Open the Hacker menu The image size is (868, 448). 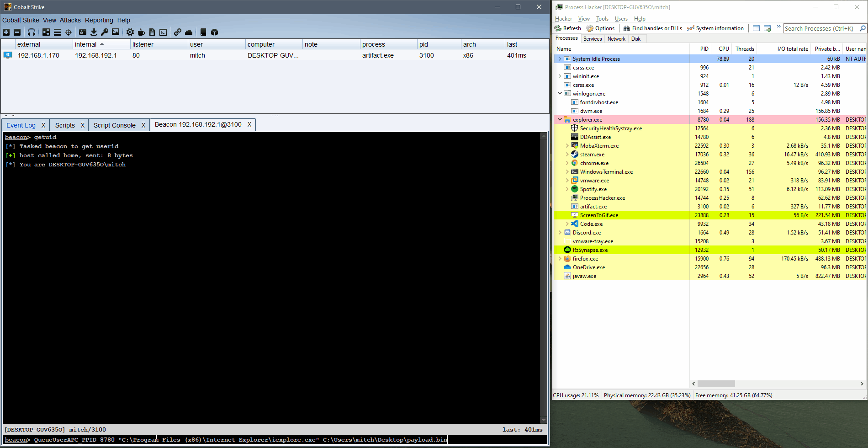tap(563, 19)
